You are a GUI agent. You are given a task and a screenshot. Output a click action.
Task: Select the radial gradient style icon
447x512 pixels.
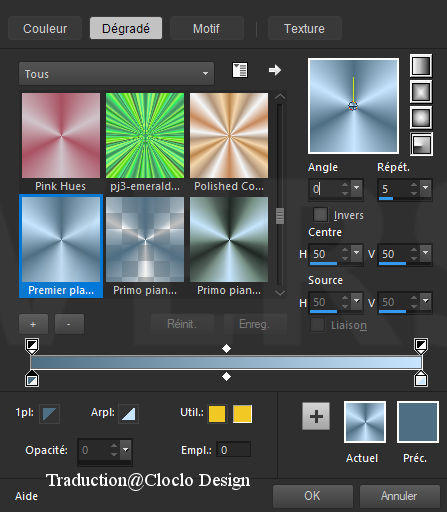tap(421, 144)
